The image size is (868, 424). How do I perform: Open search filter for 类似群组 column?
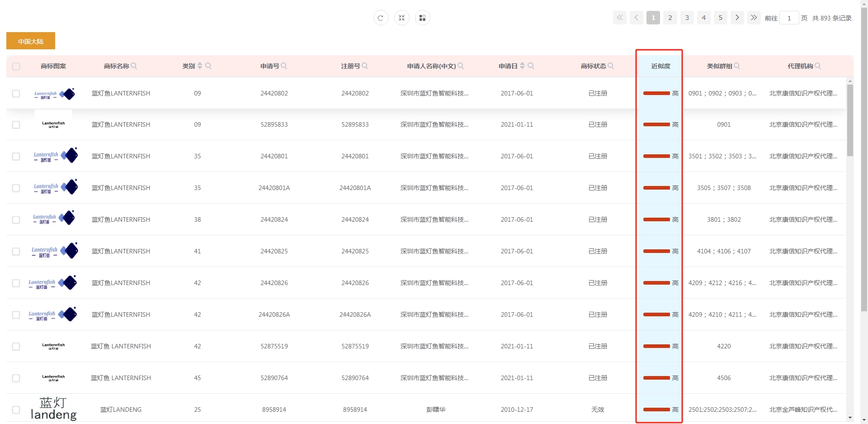click(737, 66)
